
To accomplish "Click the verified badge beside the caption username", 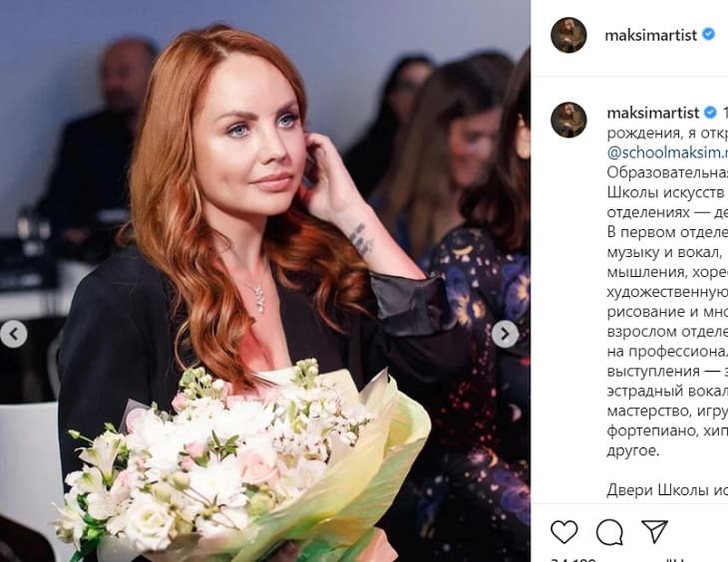I will coord(710,113).
